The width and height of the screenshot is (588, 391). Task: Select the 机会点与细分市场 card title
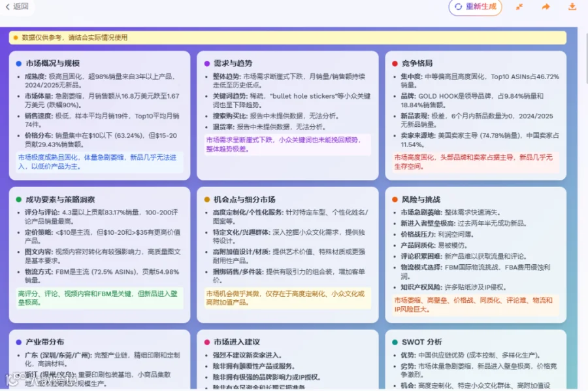pyautogui.click(x=244, y=199)
